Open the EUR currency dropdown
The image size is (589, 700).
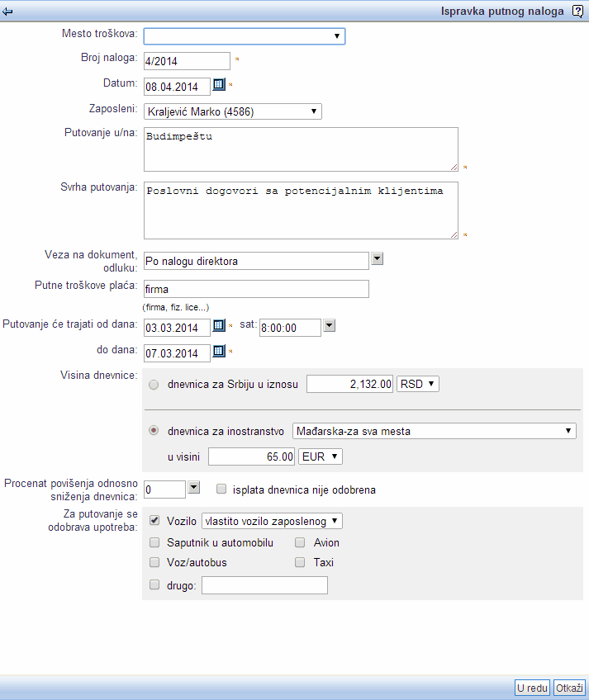[x=321, y=456]
